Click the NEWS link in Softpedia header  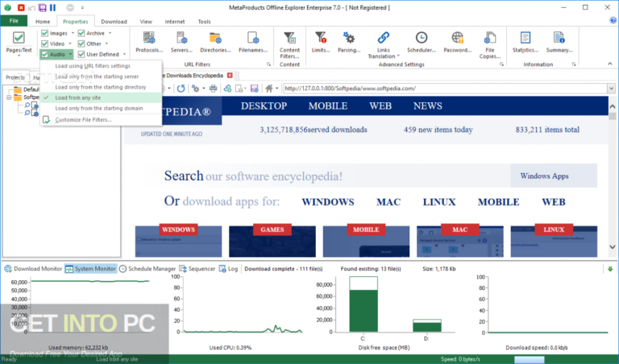click(427, 105)
